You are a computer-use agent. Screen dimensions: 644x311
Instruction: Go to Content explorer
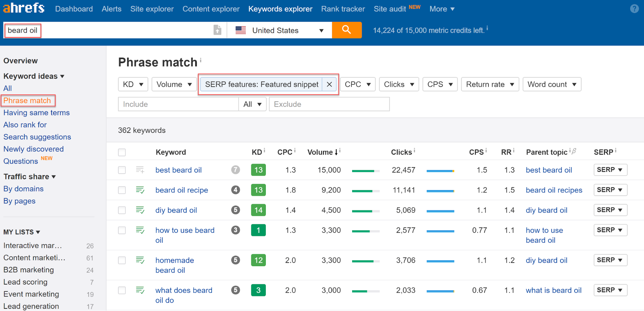pyautogui.click(x=211, y=9)
